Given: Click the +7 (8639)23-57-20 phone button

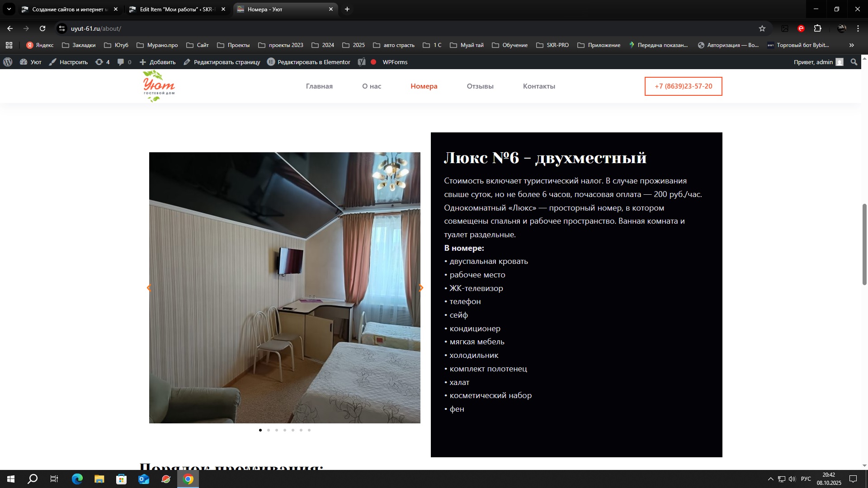Looking at the screenshot, I should click(683, 86).
